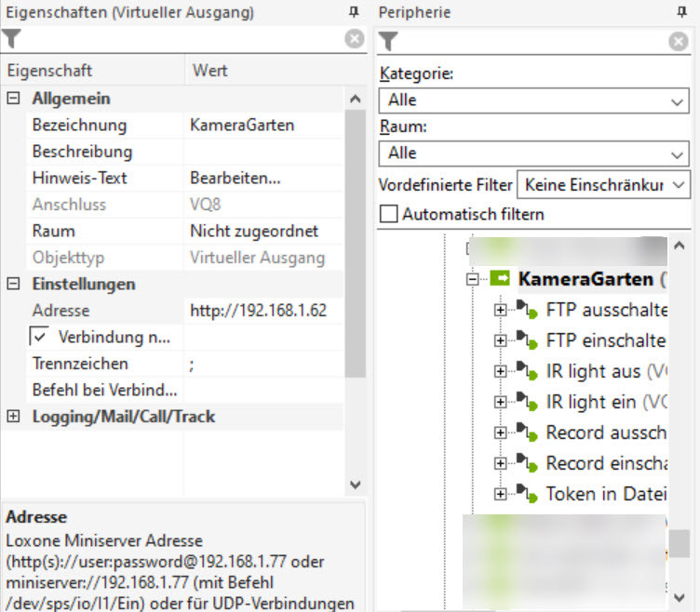Screen dimensions: 700x612
Task: Expand the Token in Datei node
Action: [501, 494]
